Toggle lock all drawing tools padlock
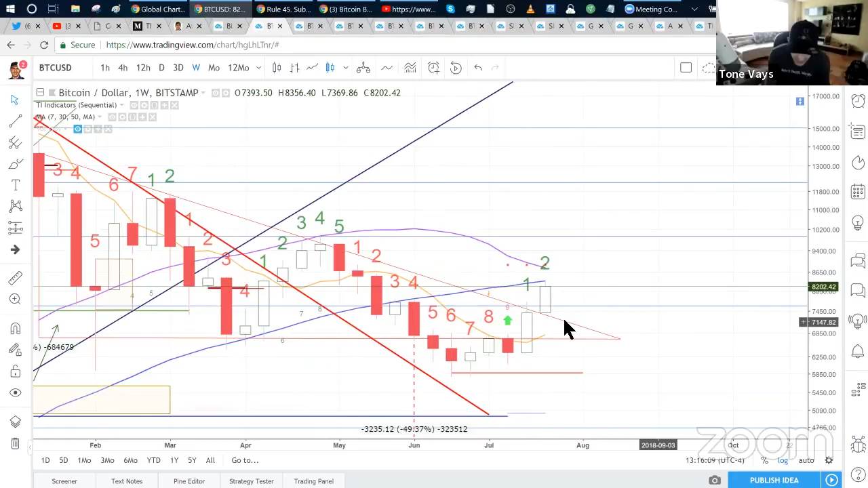Image resolution: width=868 pixels, height=488 pixels. [x=15, y=371]
